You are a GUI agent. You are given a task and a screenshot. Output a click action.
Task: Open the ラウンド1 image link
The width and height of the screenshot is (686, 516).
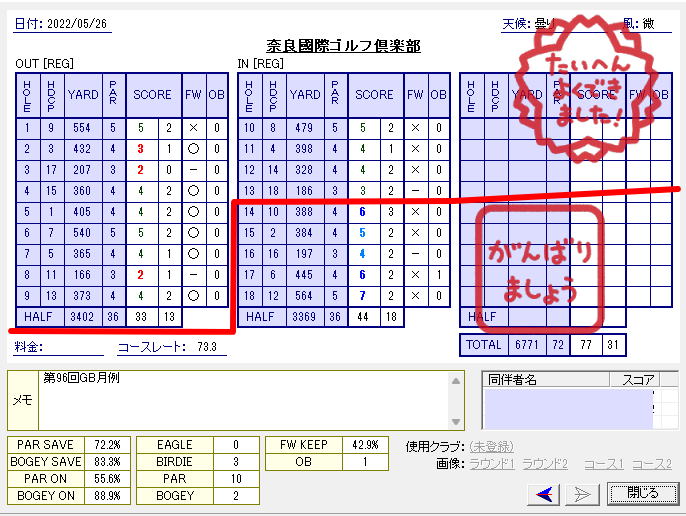492,463
